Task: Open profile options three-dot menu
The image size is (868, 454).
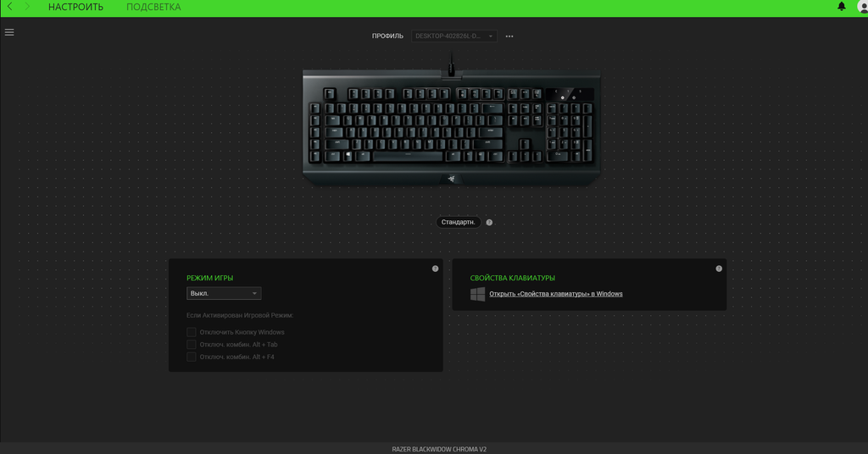Action: (x=509, y=36)
